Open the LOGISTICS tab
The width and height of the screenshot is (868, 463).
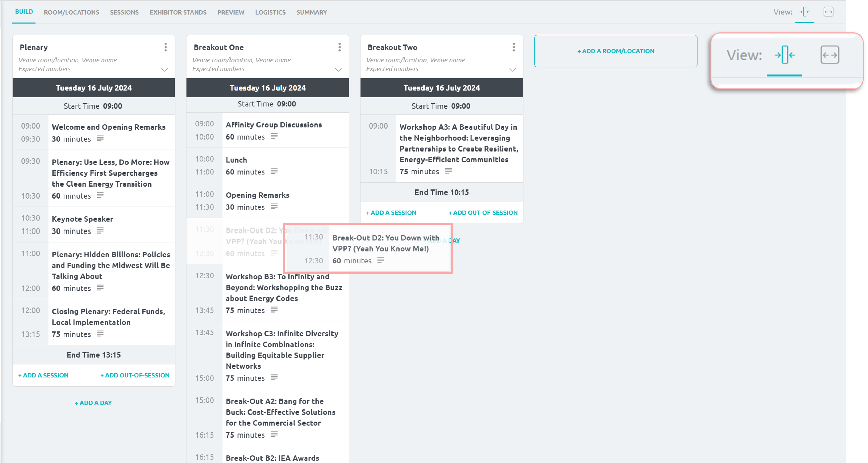270,12
